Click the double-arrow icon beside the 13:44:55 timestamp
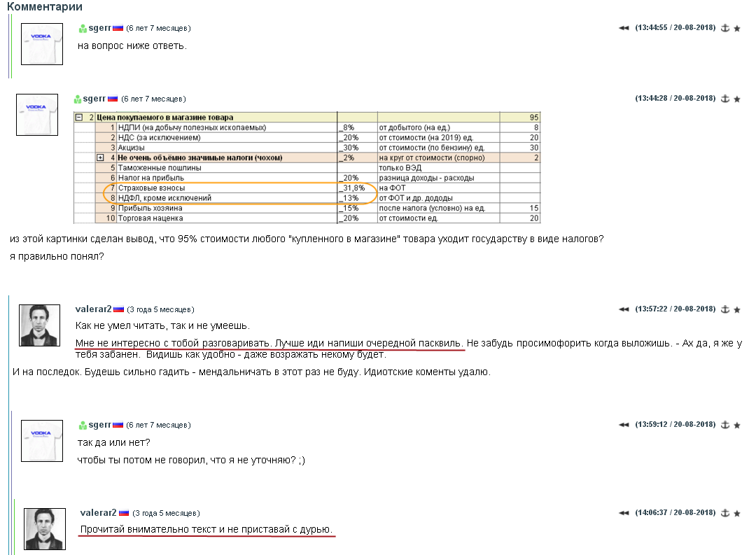Screen dimensions: 756x555 click(623, 28)
